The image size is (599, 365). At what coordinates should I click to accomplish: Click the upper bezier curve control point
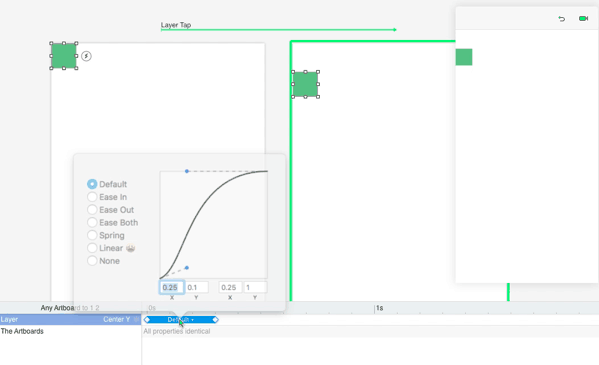(x=187, y=171)
